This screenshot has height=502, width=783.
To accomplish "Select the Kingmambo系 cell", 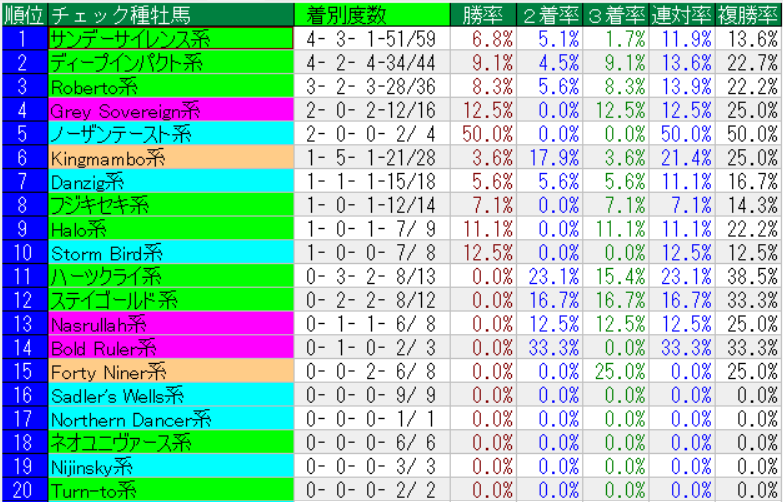I will click(171, 157).
